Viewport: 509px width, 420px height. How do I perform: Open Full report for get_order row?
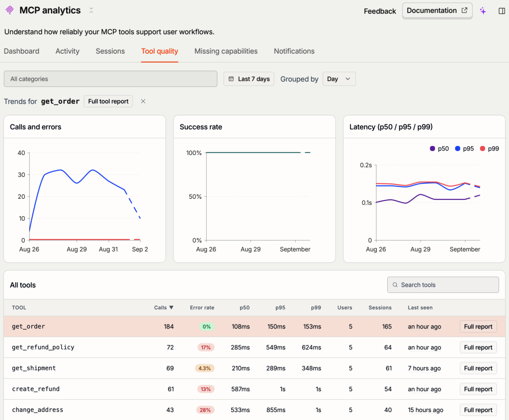tap(478, 327)
